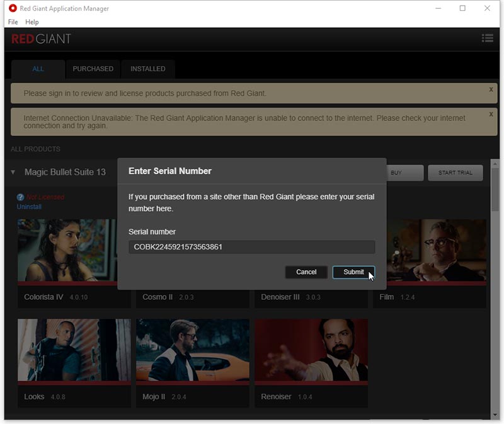This screenshot has width=504, height=424.
Task: Click the Red Giant logo
Action: (x=41, y=39)
